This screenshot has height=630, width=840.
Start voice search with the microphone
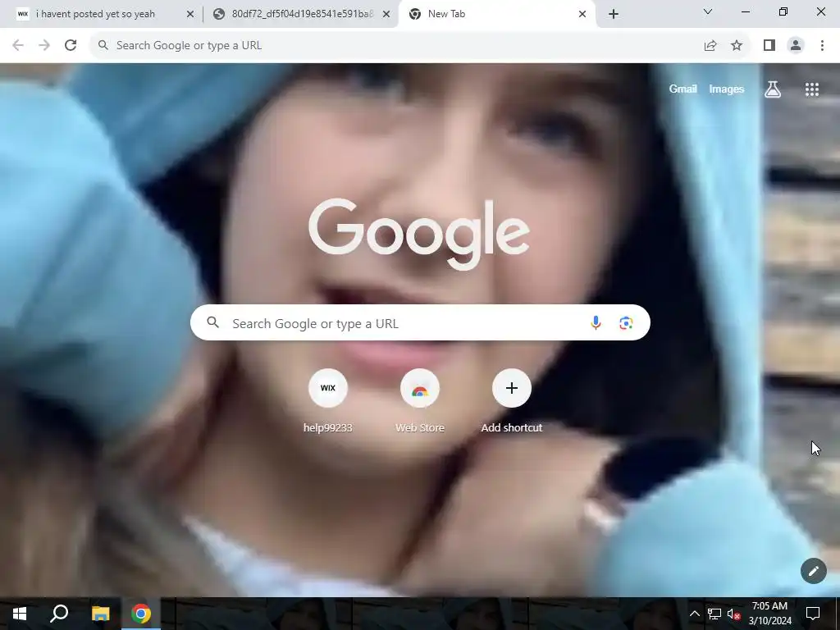pyautogui.click(x=596, y=323)
